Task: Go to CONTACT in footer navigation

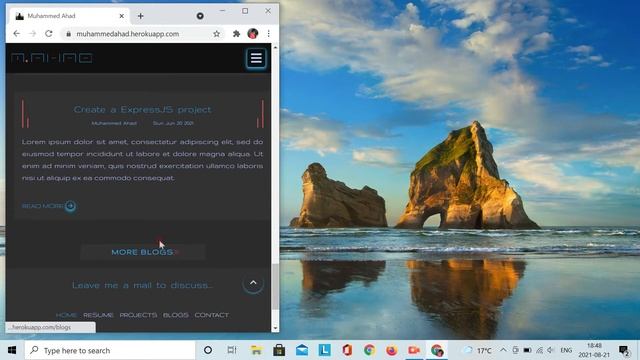Action: click(x=211, y=315)
